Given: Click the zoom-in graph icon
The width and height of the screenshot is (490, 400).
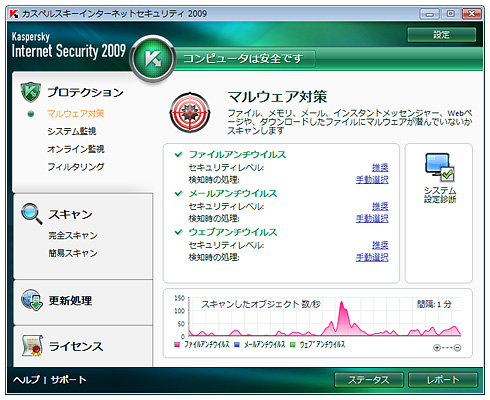Looking at the screenshot, I should (x=437, y=348).
